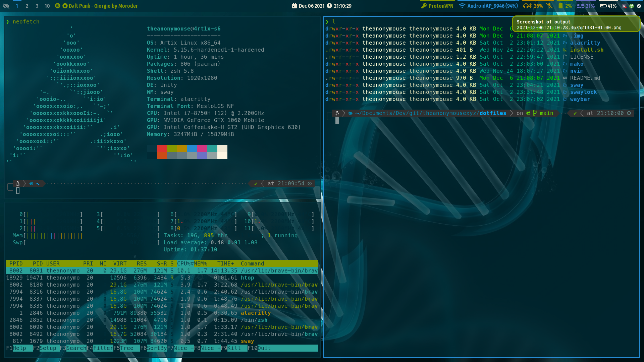Click F9 Kill in htop
This screenshot has width=644, height=362.
tap(234, 348)
